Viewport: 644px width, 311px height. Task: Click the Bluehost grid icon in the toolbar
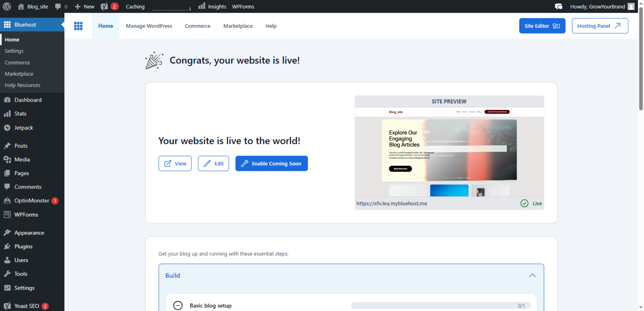(x=78, y=26)
